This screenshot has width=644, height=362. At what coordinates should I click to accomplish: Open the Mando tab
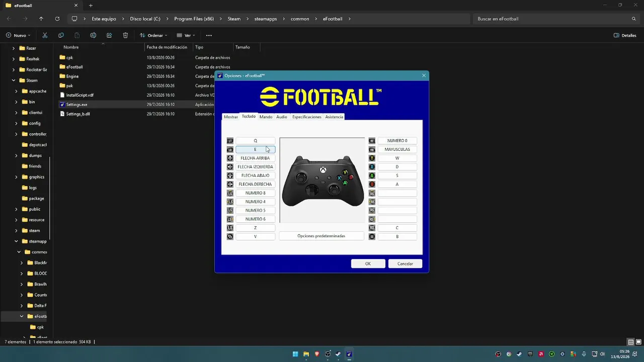click(266, 117)
